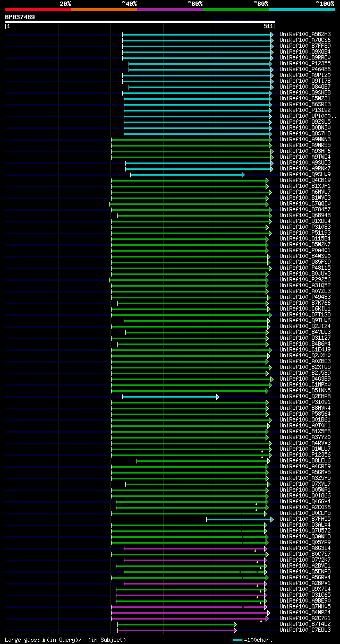The image size is (340, 644).
Task: Click the red 20% identity legend segment
Action: 38,10
